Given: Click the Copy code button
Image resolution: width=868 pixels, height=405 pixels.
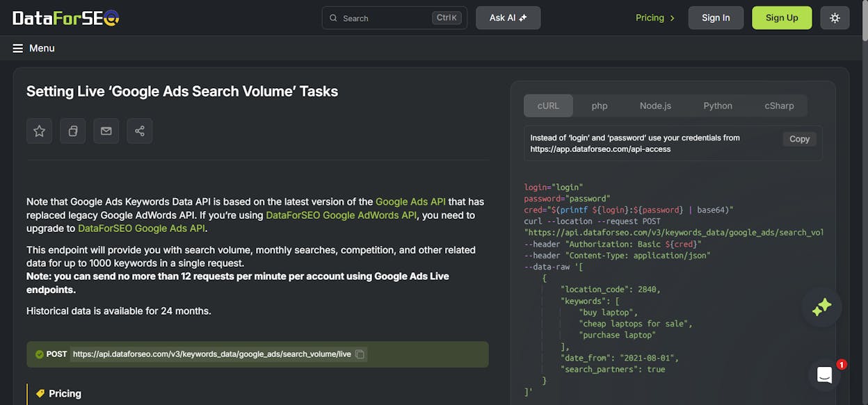Looking at the screenshot, I should 799,139.
